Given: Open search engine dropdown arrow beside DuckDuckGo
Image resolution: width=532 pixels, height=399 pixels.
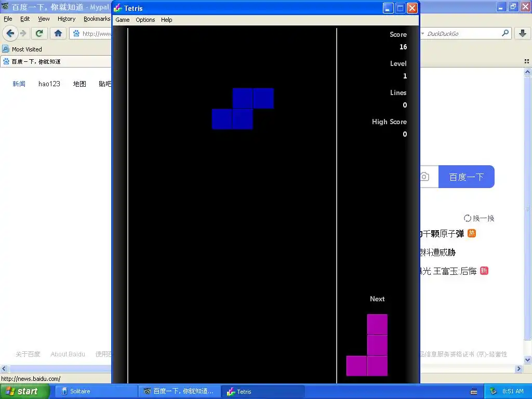Looking at the screenshot, I should pyautogui.click(x=422, y=34).
